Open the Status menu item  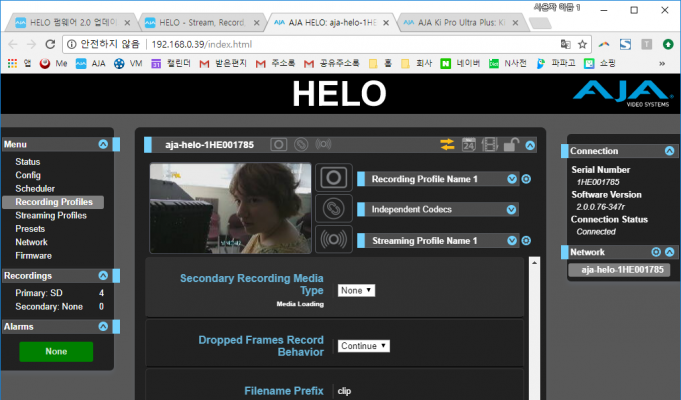28,162
